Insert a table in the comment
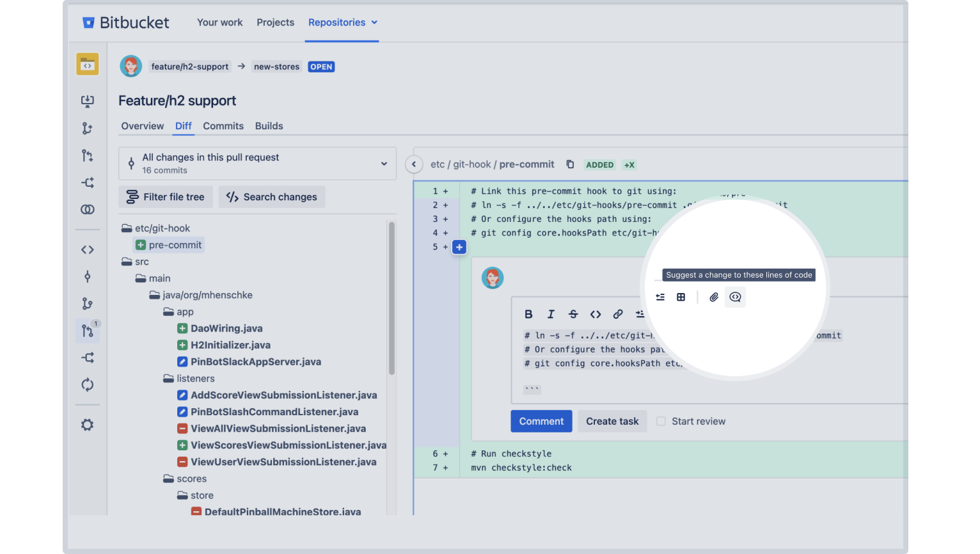 coord(681,297)
